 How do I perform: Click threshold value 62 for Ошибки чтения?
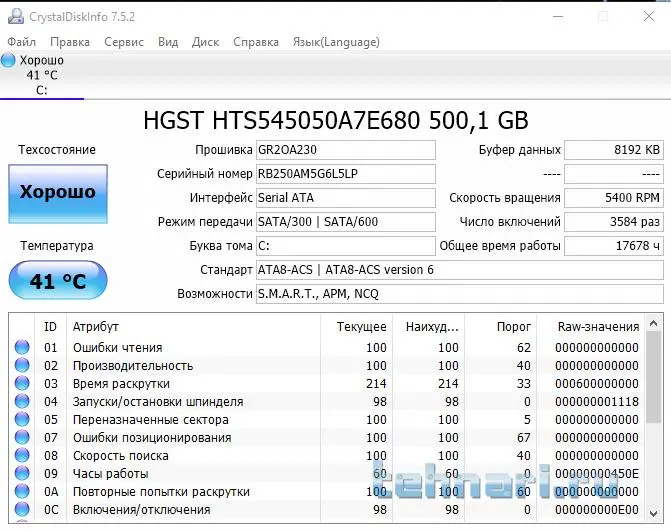524,347
